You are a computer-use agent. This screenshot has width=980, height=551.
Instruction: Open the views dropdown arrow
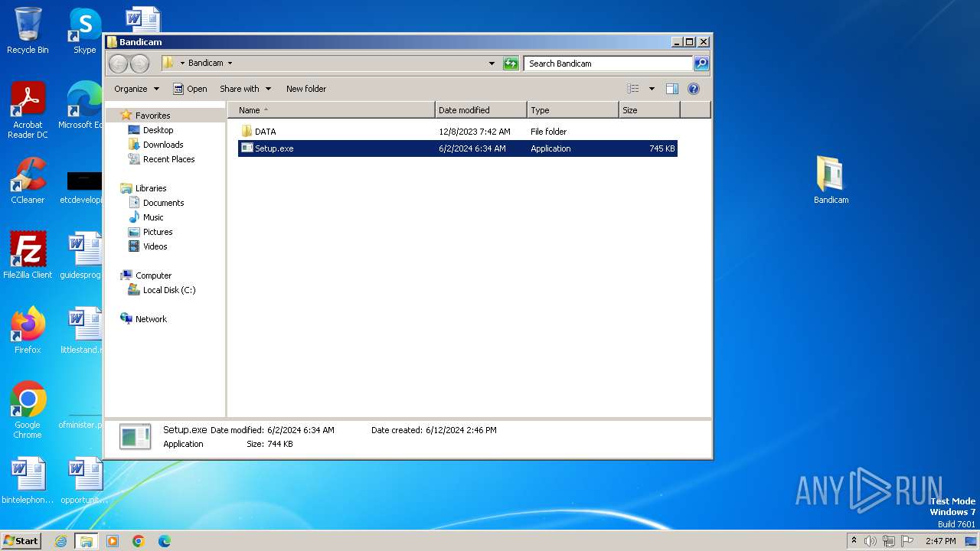tap(652, 89)
